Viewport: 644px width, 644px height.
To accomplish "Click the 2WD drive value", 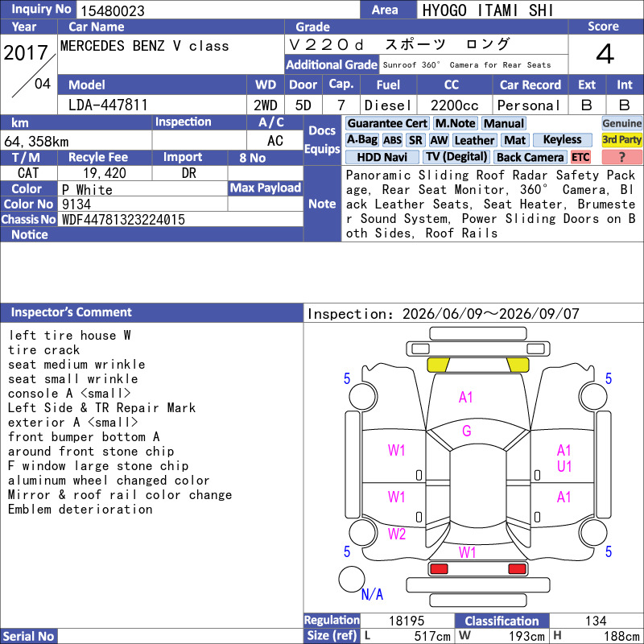I will click(x=266, y=105).
